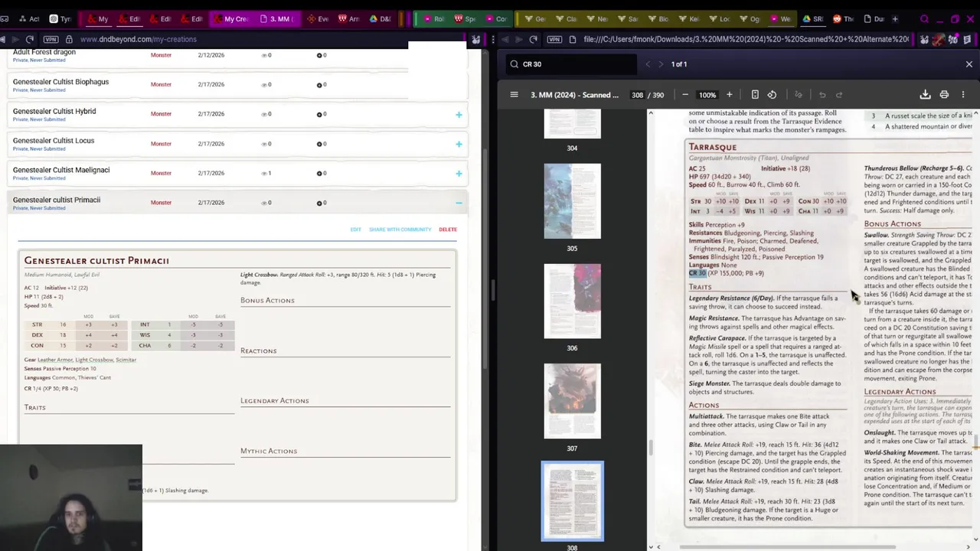Click EDIT for Genestealer cultist Primacii
Viewport: 980px width, 551px height.
(356, 230)
